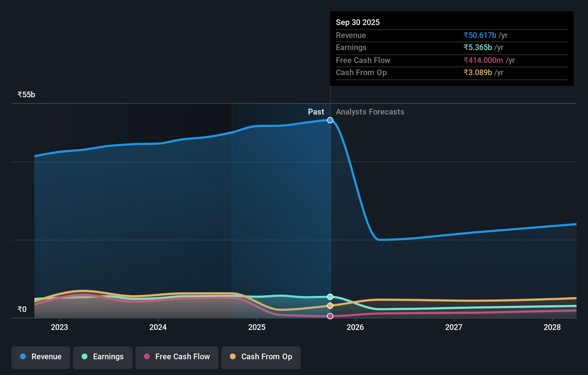Toggle the Revenue legend button
588x375 pixels.
point(41,357)
